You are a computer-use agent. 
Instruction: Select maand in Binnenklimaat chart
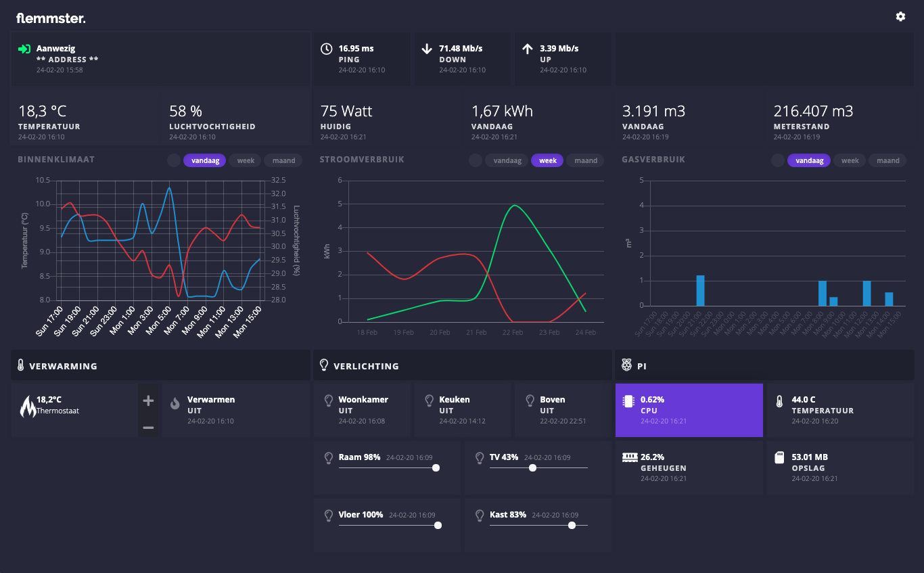click(x=284, y=160)
